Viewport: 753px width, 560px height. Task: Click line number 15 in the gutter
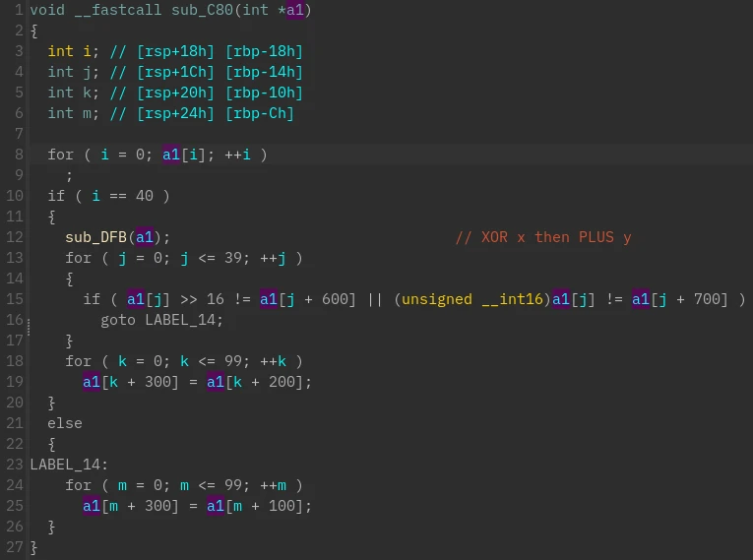pos(14,299)
